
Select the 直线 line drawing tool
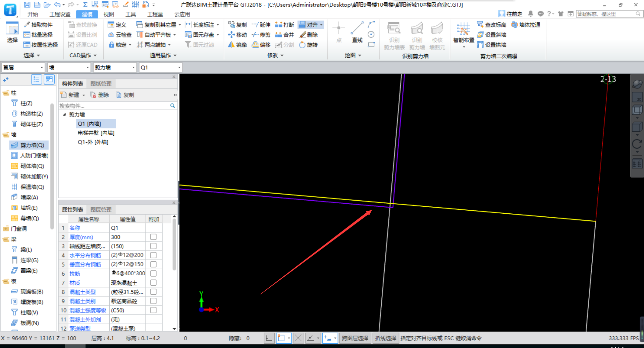[357, 32]
